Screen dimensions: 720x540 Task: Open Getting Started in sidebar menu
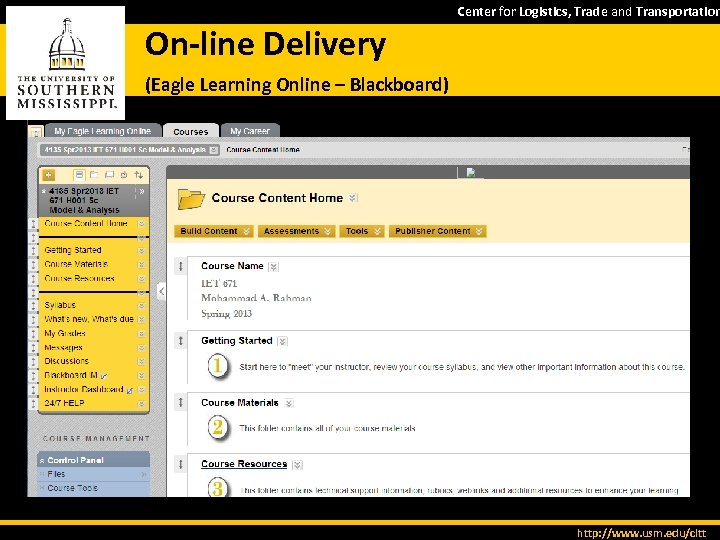(73, 250)
